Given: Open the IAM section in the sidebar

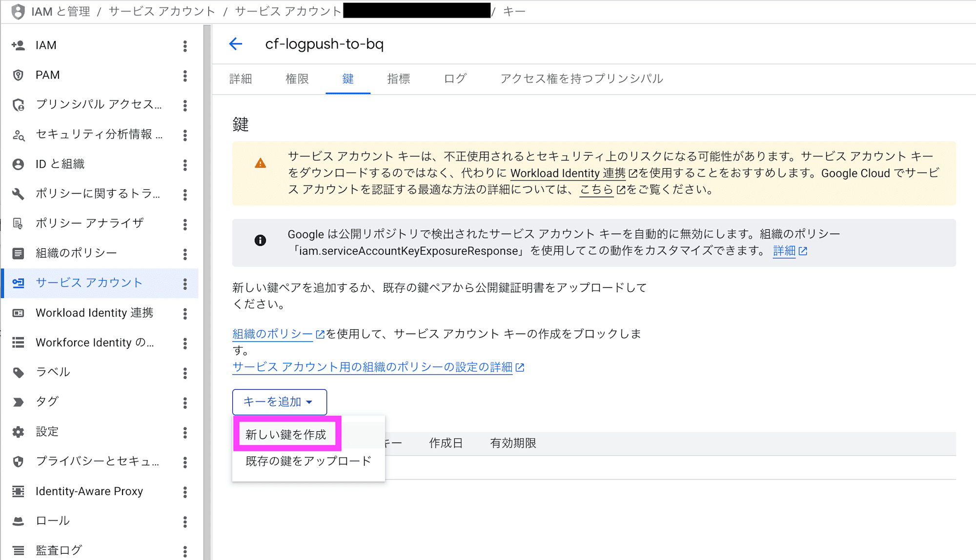Looking at the screenshot, I should [x=46, y=45].
